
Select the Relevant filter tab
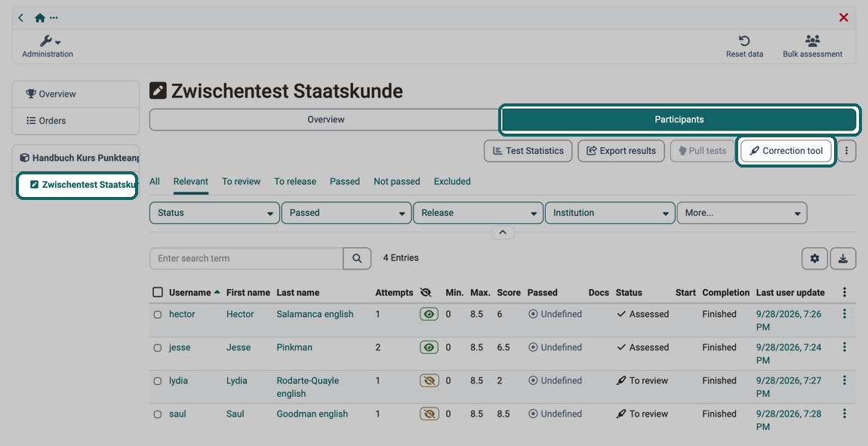[190, 182]
